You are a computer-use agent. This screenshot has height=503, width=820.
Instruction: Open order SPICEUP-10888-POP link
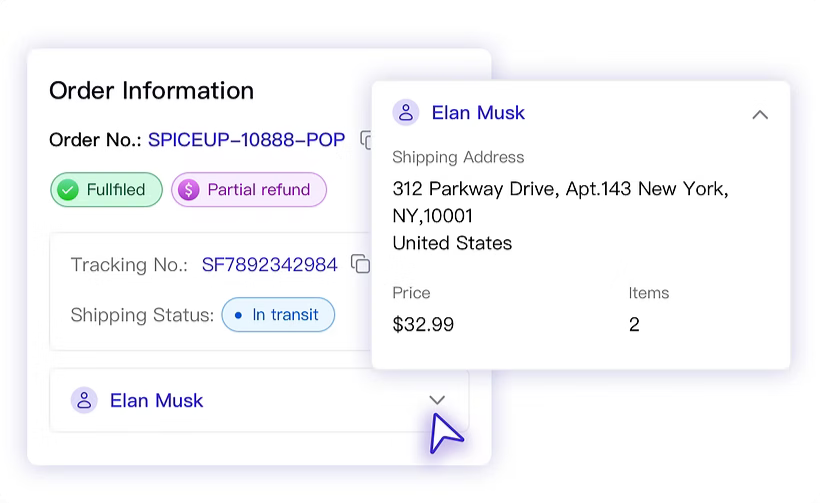pyautogui.click(x=246, y=140)
